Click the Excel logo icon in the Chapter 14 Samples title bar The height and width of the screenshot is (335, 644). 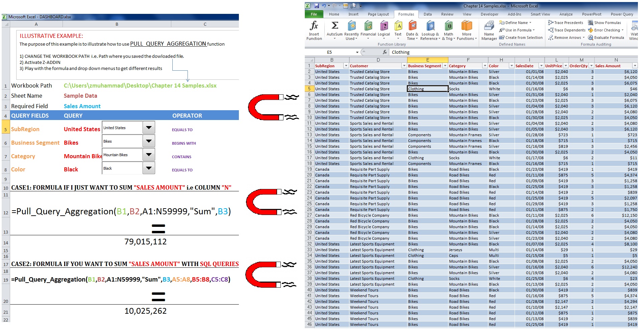tap(308, 6)
